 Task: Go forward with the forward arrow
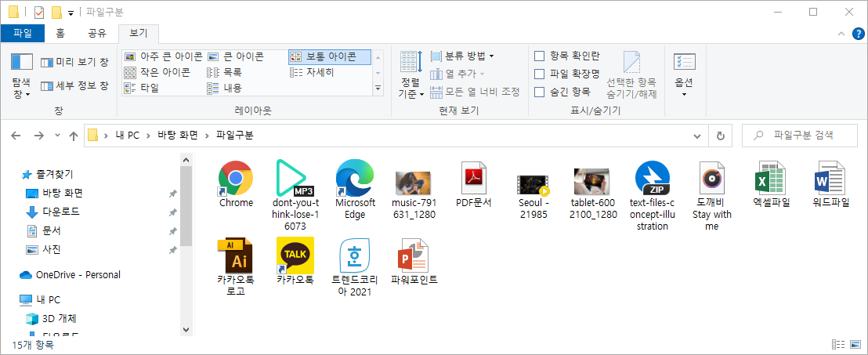[38, 136]
